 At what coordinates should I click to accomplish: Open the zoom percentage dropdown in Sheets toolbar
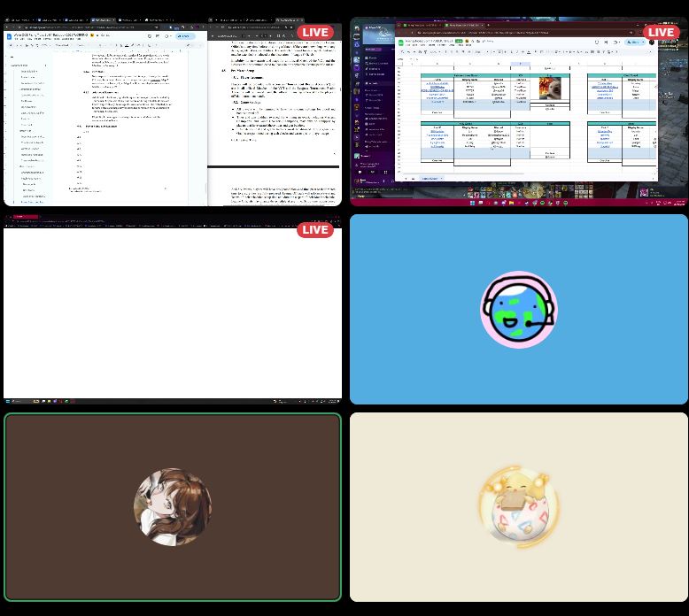[435, 52]
